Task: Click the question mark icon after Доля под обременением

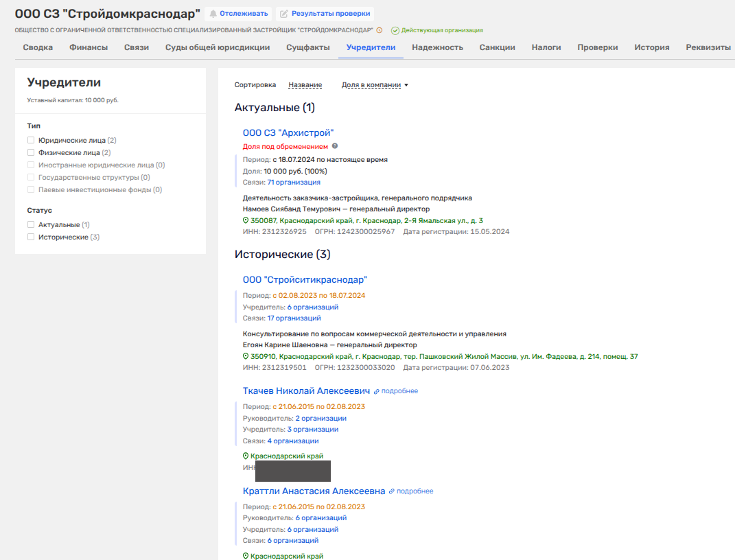Action: (335, 146)
